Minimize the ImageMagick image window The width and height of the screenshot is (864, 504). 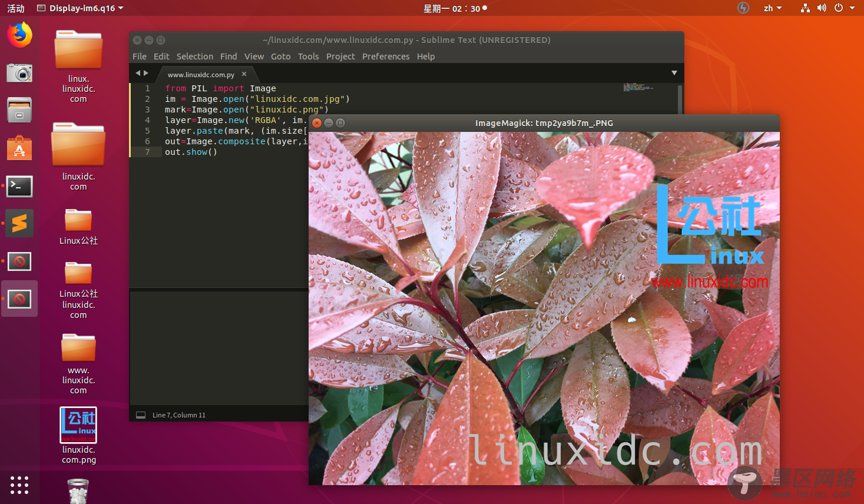coord(329,123)
